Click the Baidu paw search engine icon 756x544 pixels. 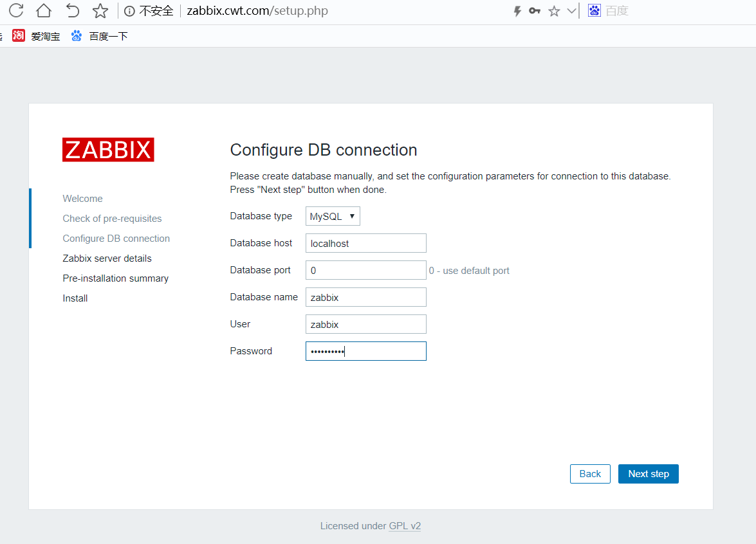click(595, 10)
